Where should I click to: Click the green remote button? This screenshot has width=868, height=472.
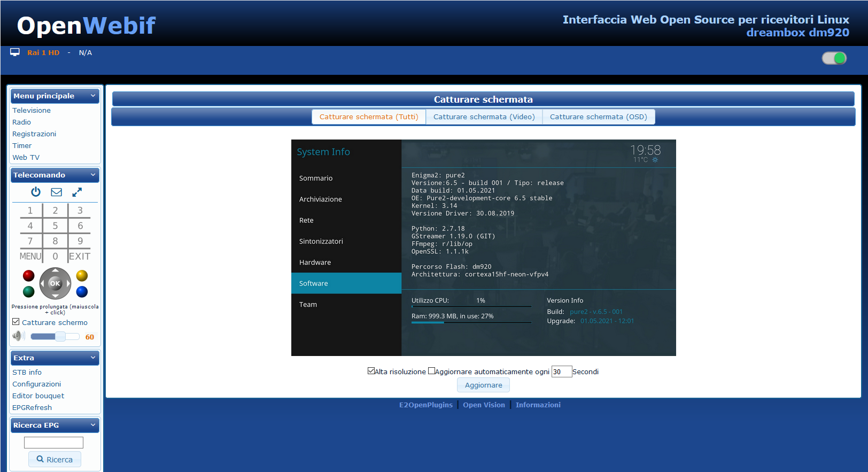point(29,291)
